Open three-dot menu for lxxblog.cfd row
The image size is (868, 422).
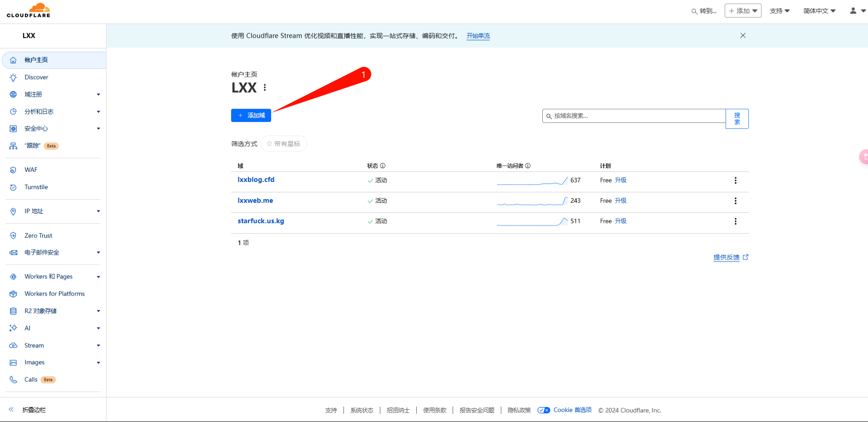click(x=735, y=181)
